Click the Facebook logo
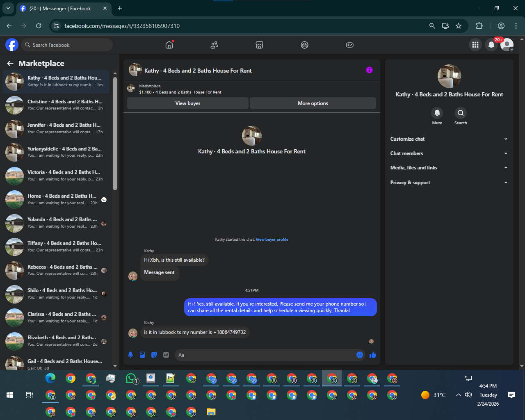 point(12,45)
